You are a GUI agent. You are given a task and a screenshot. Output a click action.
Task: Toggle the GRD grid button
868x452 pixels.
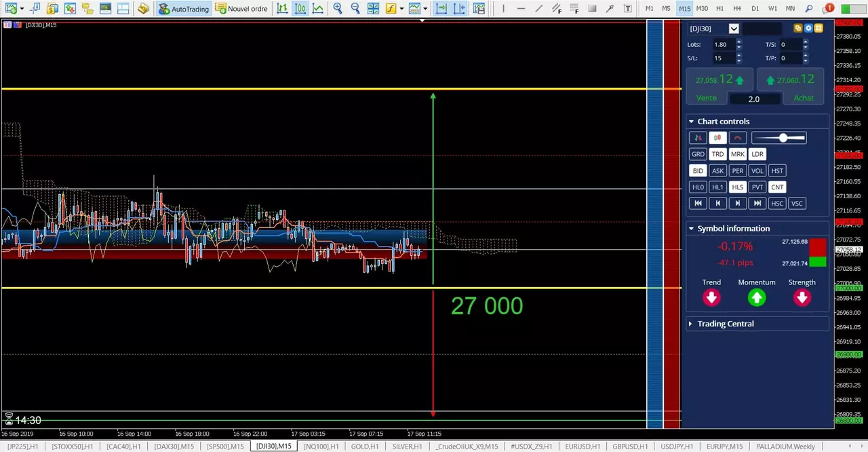point(698,154)
